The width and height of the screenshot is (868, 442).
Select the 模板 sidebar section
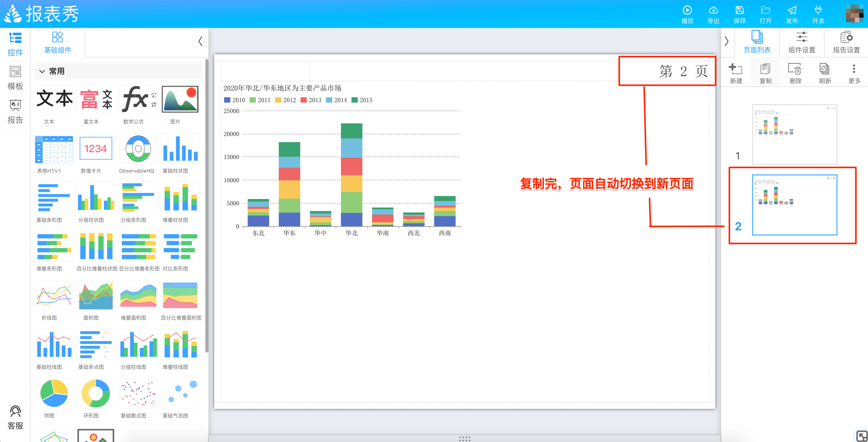tap(15, 78)
